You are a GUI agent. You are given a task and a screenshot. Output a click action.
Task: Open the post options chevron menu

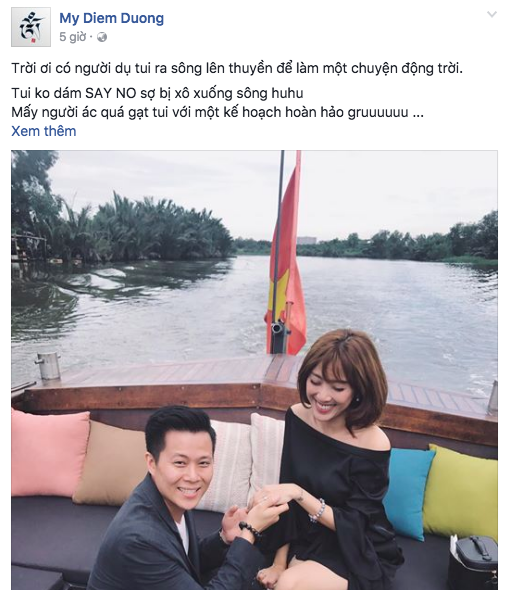click(x=492, y=15)
